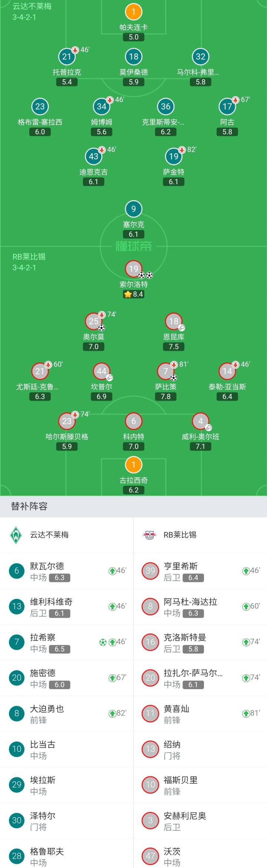The image size is (267, 868).
Task: Tap goalkeeper 帕夫连卡 number 1 badge
Action: pyautogui.click(x=133, y=12)
